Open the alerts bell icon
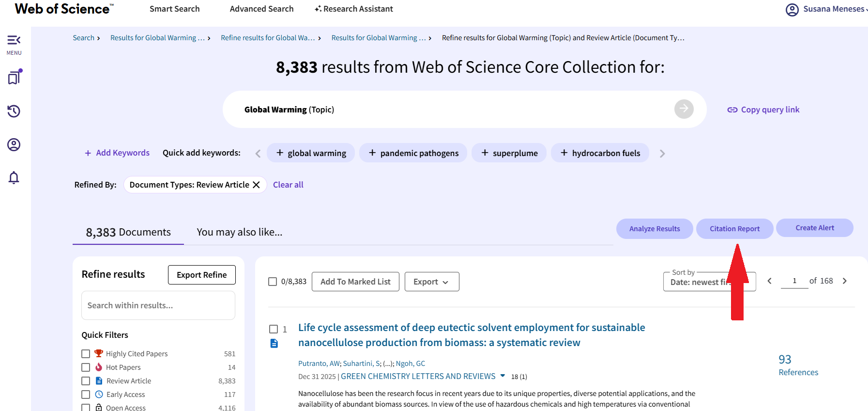868x411 pixels. 14,178
